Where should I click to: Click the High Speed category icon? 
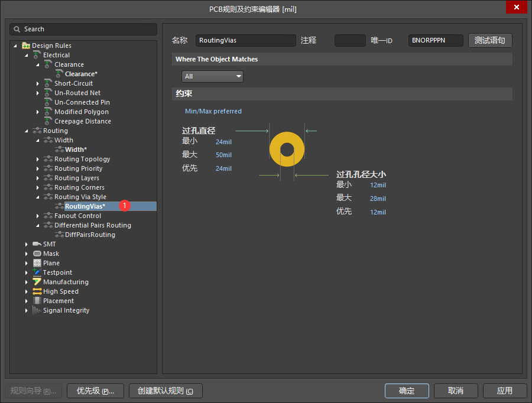(37, 291)
